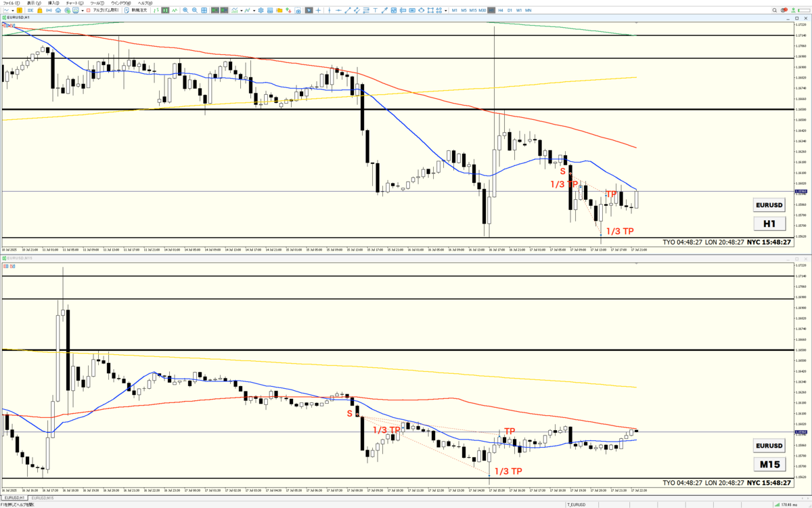Click the tile windows grid icon
Screen dimensions: 812x508
pos(204,10)
